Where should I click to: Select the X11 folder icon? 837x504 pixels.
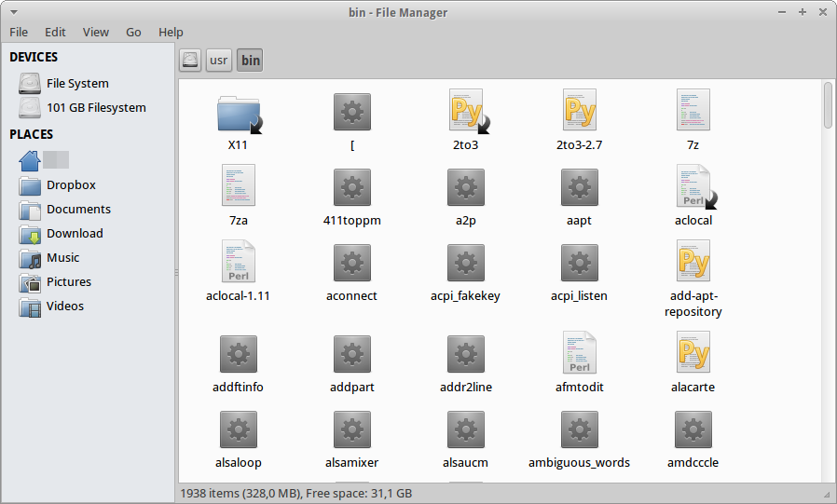click(238, 114)
